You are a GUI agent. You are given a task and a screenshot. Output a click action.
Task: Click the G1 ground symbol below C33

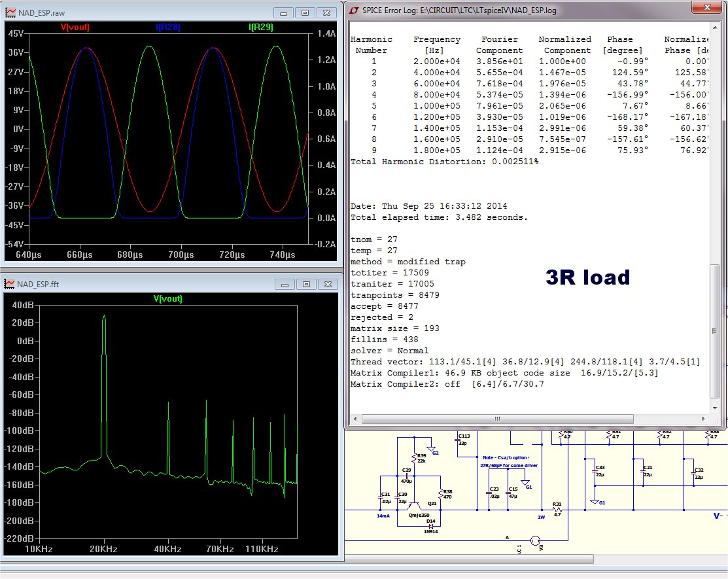pyautogui.click(x=595, y=502)
